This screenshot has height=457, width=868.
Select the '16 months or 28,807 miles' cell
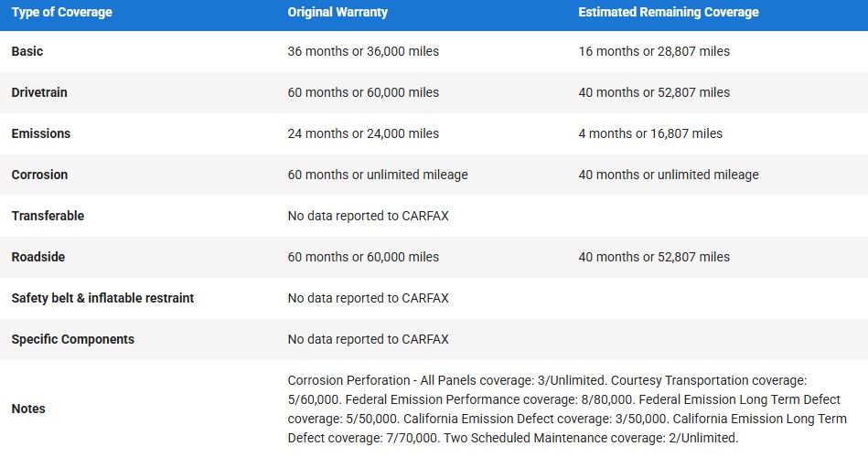point(654,51)
